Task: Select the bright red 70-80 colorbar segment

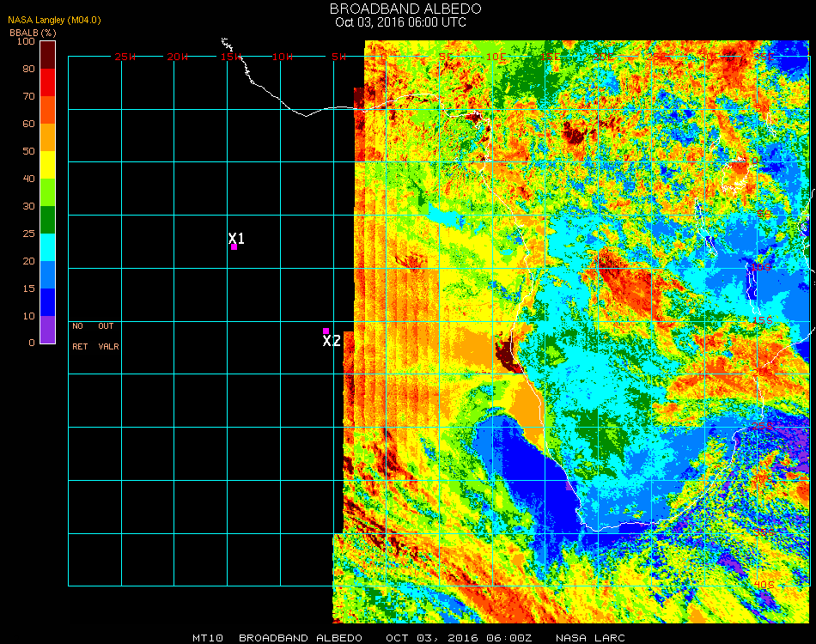Action: [47, 82]
